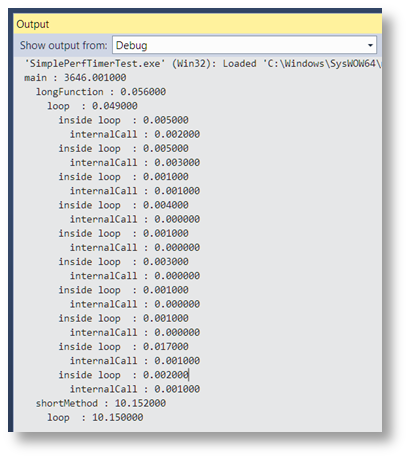Image resolution: width=409 pixels, height=459 pixels.
Task: Click the SimplePerfTimerTest.exe loaded line
Action: point(203,63)
